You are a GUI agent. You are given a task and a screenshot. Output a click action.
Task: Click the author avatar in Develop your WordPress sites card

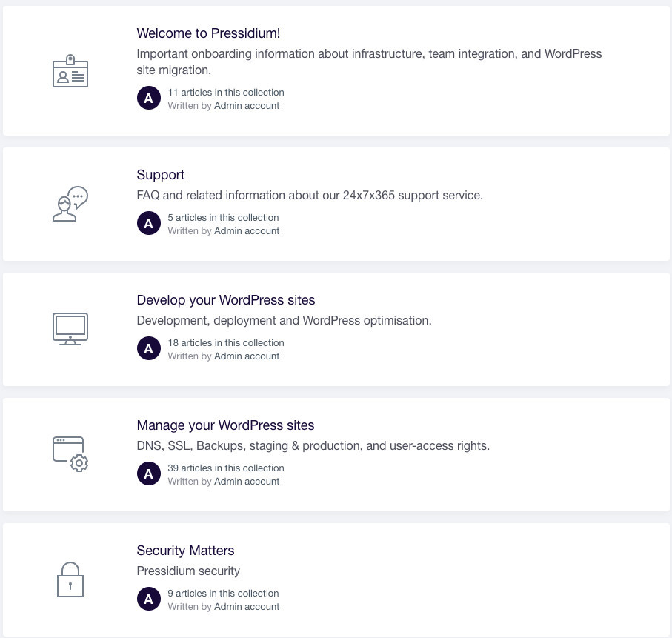tap(149, 348)
